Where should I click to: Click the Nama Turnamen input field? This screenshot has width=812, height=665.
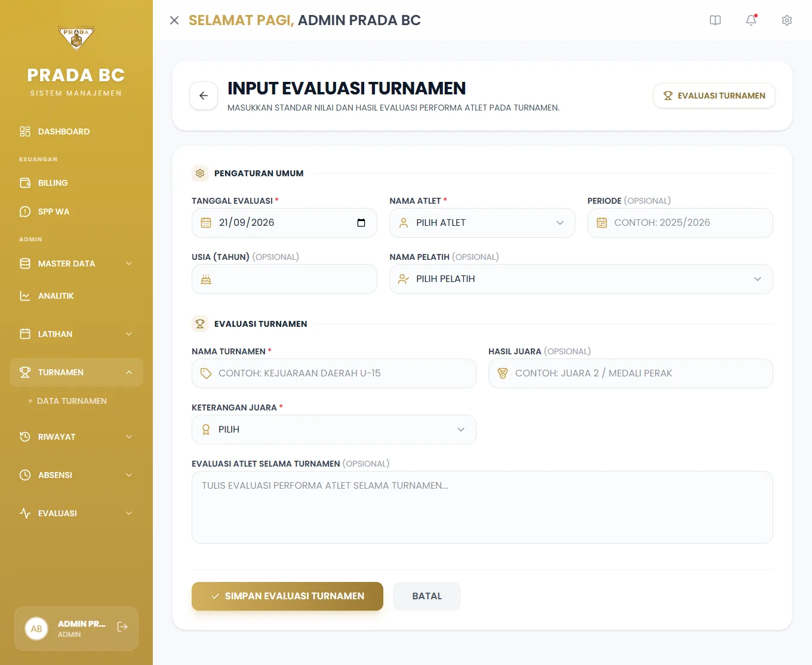tap(334, 373)
